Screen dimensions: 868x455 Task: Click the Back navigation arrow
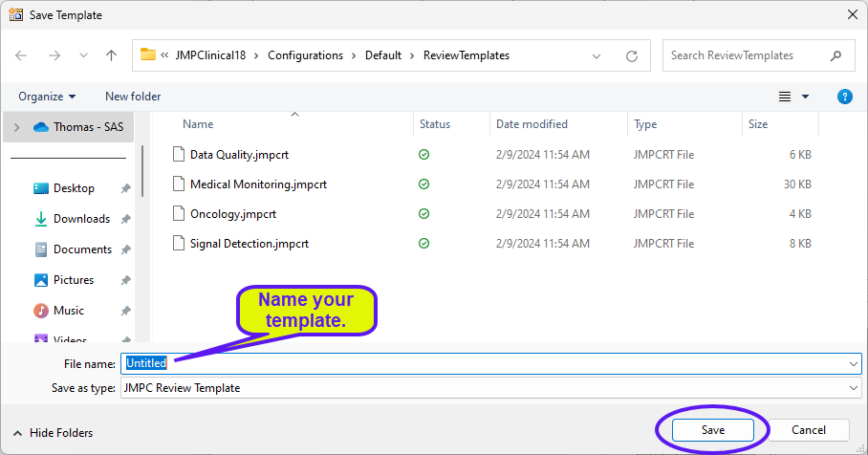tap(22, 55)
